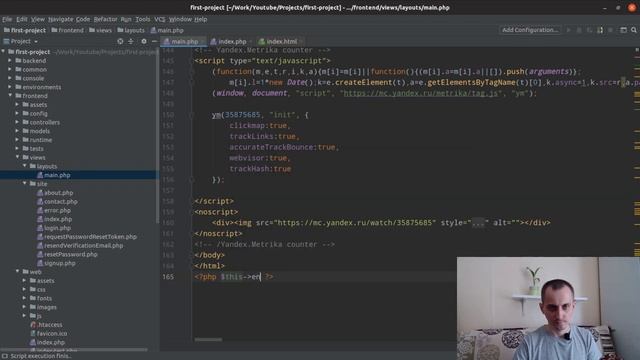Viewport: 640px width, 360px height.
Task: Collapse the layouts folder
Action: [x=25, y=166]
